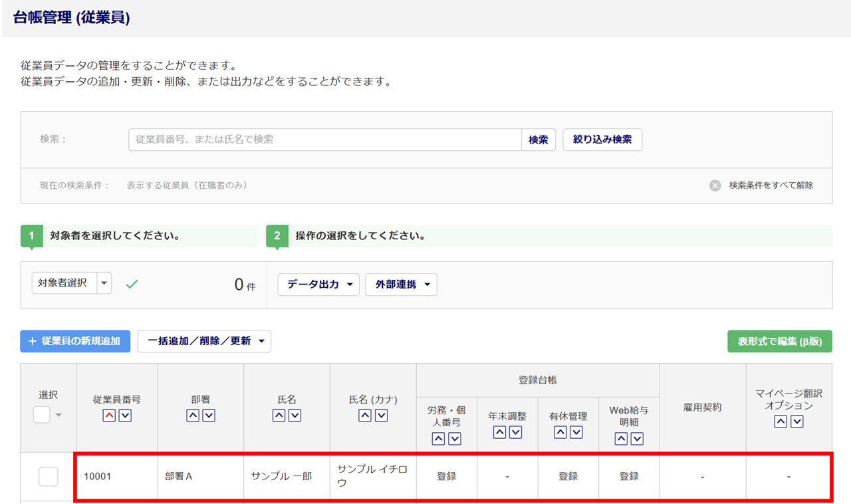Sort 氏名 column descending
The width and height of the screenshot is (851, 504).
pos(295,416)
